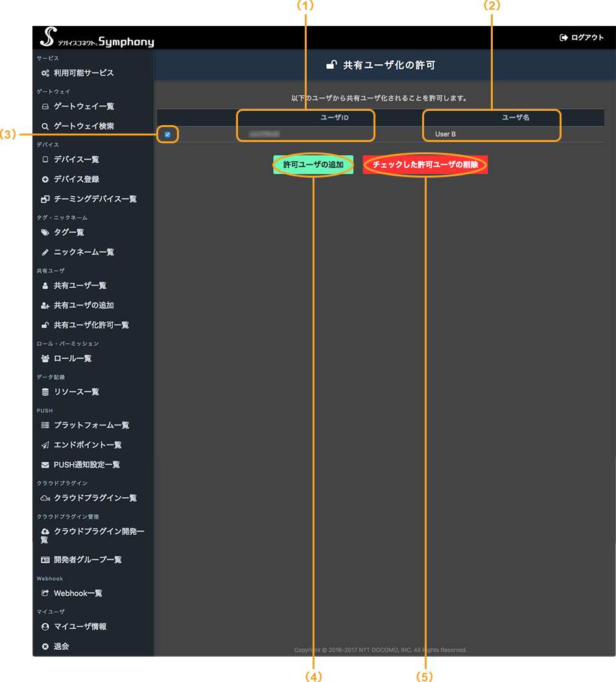The height and width of the screenshot is (682, 616).
Task: Click the tags icon beside タグ一覧
Action: pyautogui.click(x=45, y=232)
